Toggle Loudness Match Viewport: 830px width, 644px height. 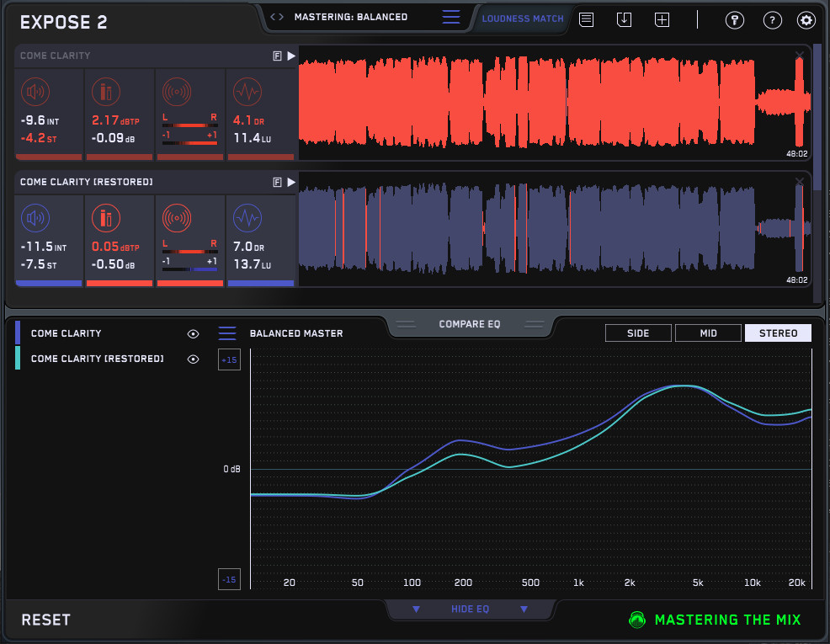tap(523, 19)
